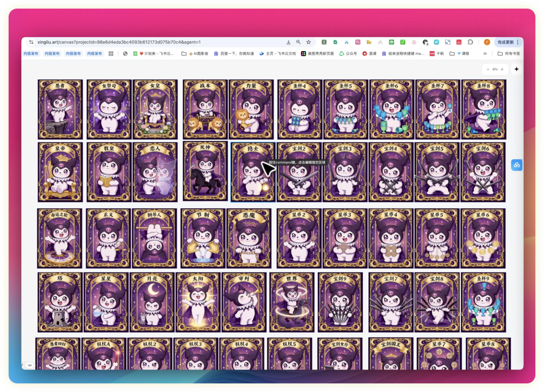Select the 战车 card image
Screen dimensions: 544x392
click(205, 109)
